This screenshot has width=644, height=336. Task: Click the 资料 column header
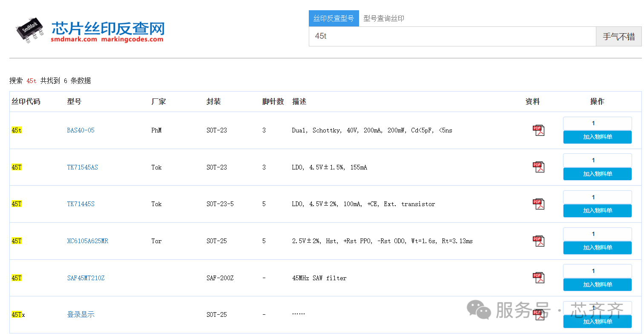click(x=533, y=101)
